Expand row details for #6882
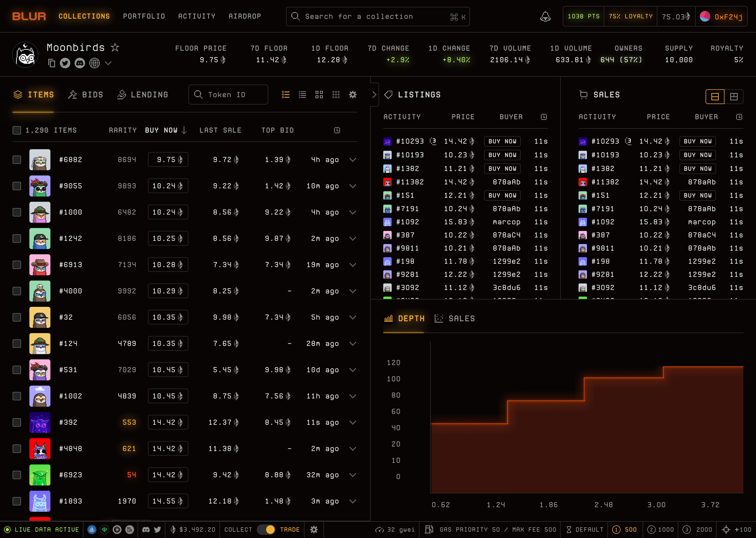This screenshot has height=538, width=756. (353, 160)
